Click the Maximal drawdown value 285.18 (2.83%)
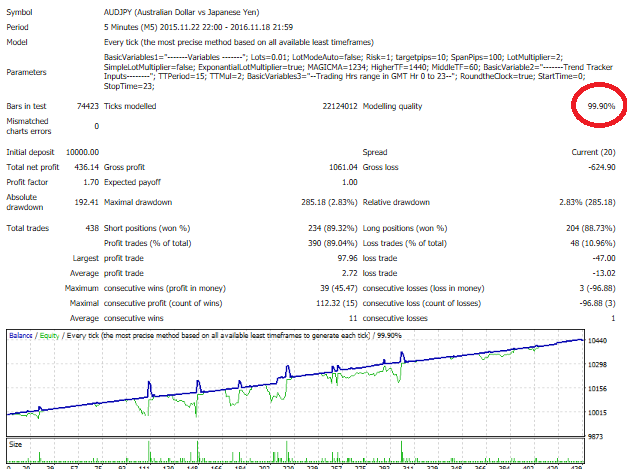The width and height of the screenshot is (627, 469). pos(329,202)
